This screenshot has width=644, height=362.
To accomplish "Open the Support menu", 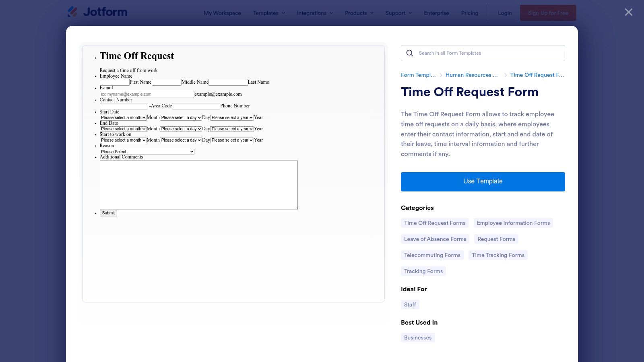I will coord(398,13).
